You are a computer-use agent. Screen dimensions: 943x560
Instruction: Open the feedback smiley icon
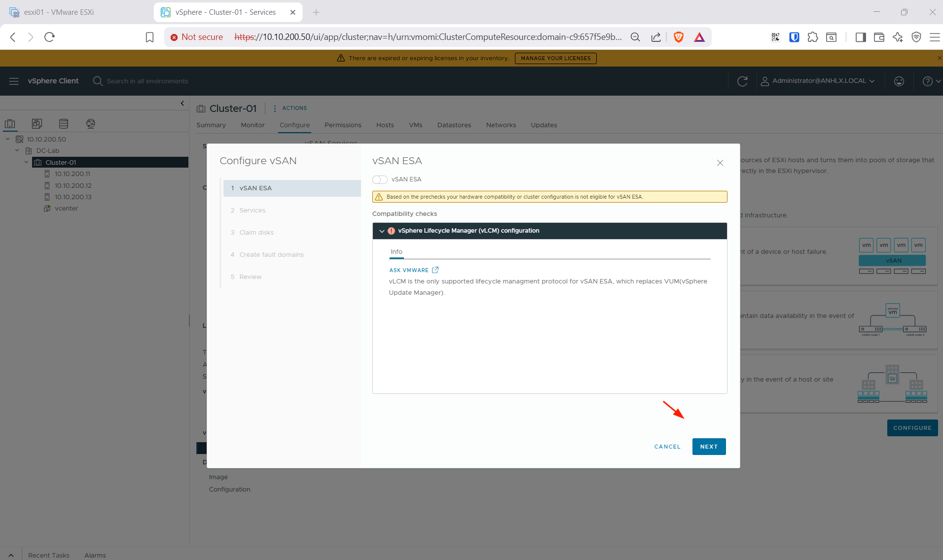(x=899, y=81)
